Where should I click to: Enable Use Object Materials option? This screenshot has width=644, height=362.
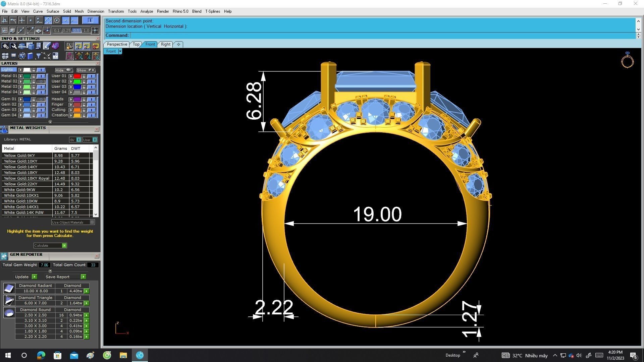click(92, 222)
